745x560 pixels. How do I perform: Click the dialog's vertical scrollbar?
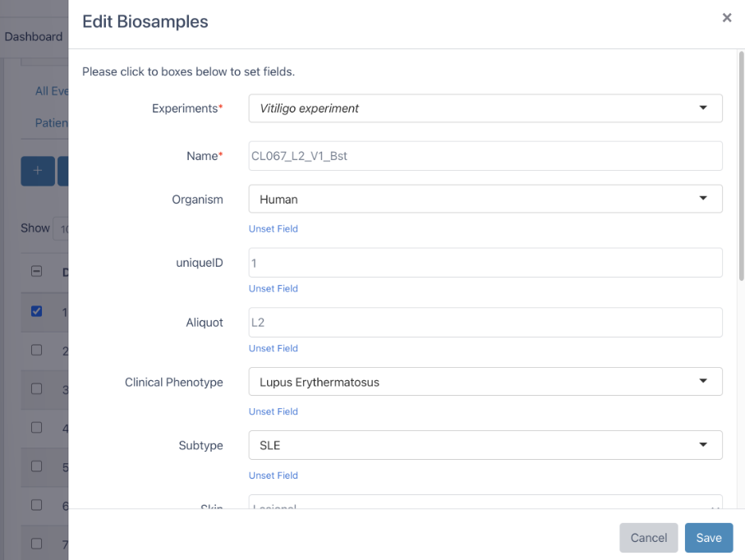[741, 166]
